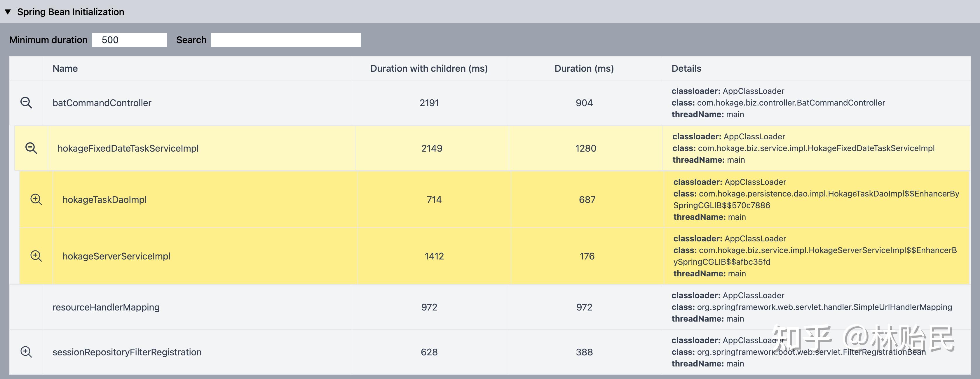Screen dimensions: 980x379
Task: Select the resourceHandlerMapping bean name
Action: tap(106, 307)
